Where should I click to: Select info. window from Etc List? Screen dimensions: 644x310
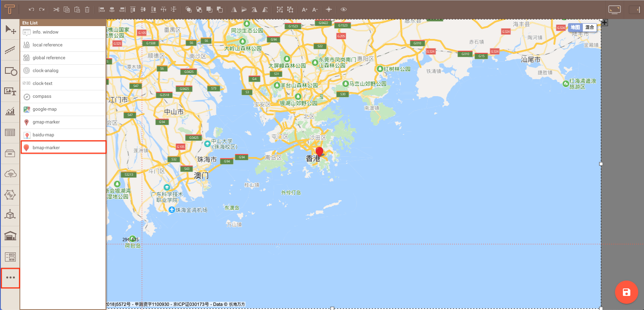point(63,32)
